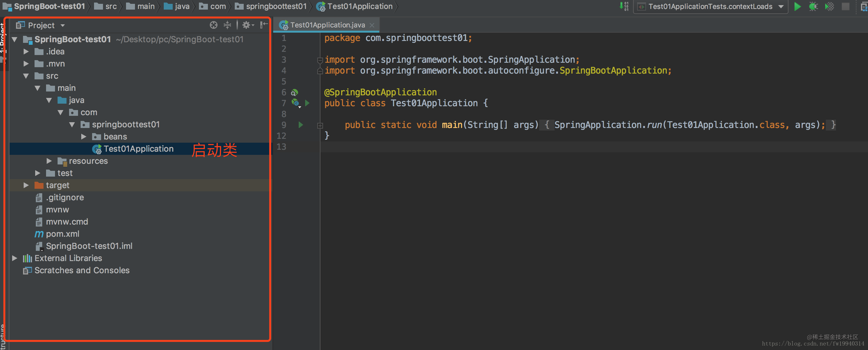
Task: Expand the test folder in the project tree
Action: 37,173
